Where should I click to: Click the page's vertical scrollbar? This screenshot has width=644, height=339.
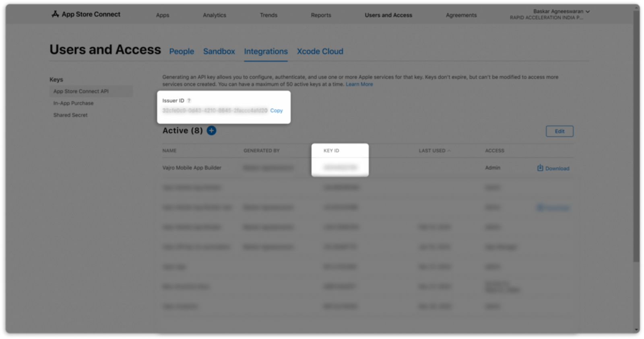point(636,137)
